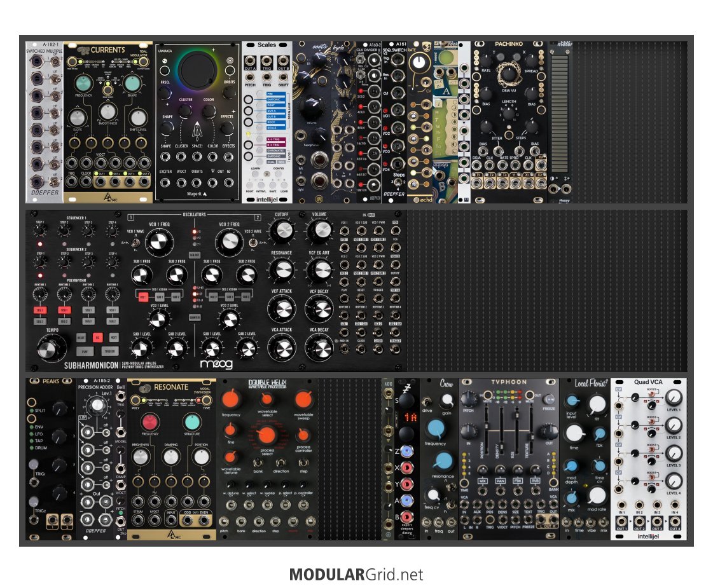Select the A-151 Seq. Switch module
The width and height of the screenshot is (713, 588).
pyautogui.click(x=394, y=122)
